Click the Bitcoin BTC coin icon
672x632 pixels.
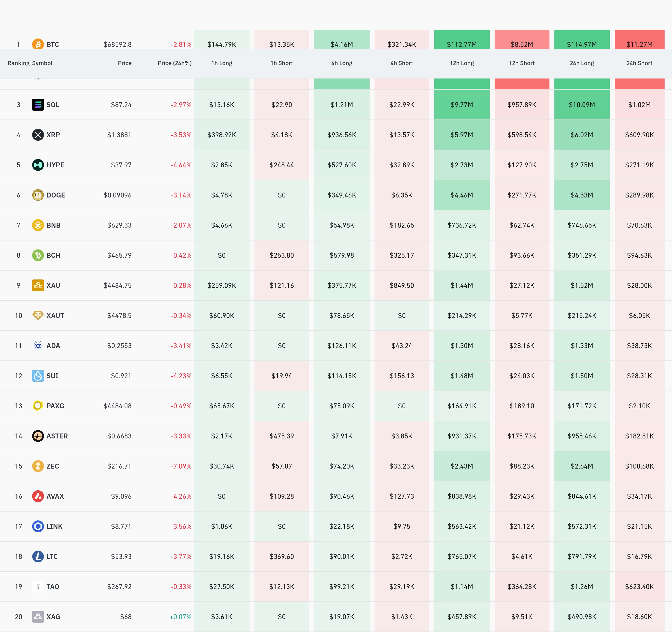pos(38,44)
